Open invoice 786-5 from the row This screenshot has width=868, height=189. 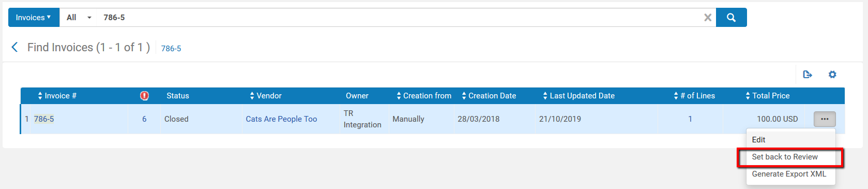[44, 119]
